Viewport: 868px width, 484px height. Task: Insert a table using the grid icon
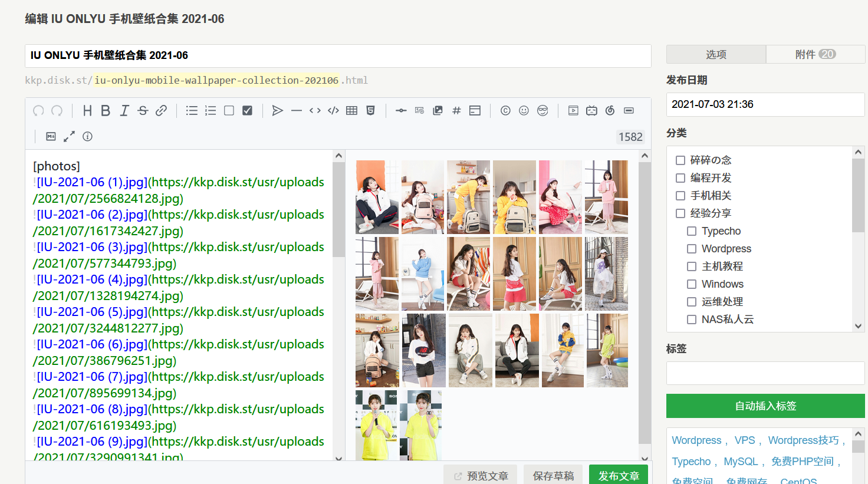tap(352, 110)
